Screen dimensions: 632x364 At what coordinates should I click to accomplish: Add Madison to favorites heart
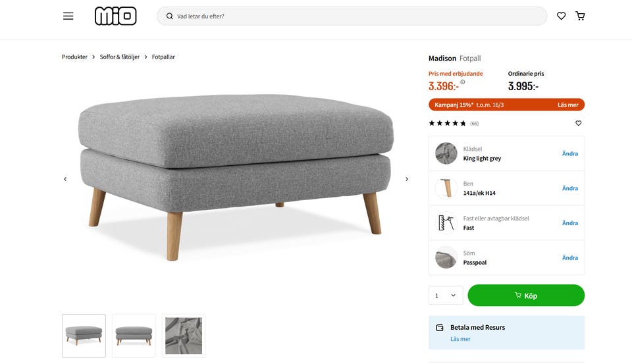click(579, 123)
